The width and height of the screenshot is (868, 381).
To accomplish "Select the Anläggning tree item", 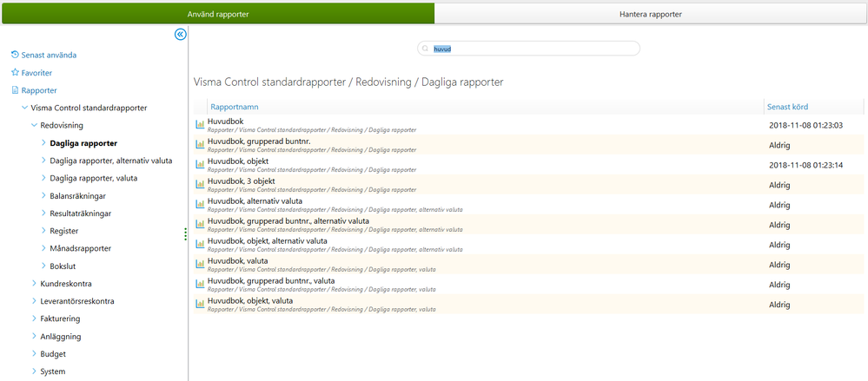I will coord(60,336).
